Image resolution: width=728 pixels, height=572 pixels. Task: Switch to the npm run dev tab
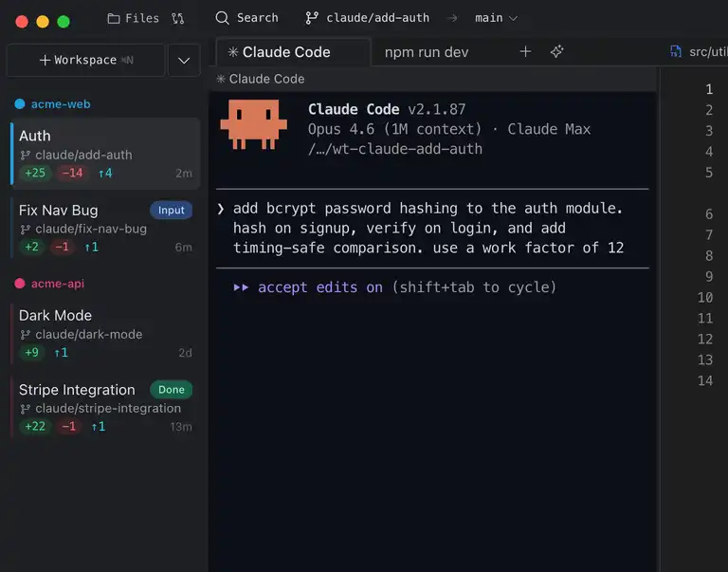point(427,52)
